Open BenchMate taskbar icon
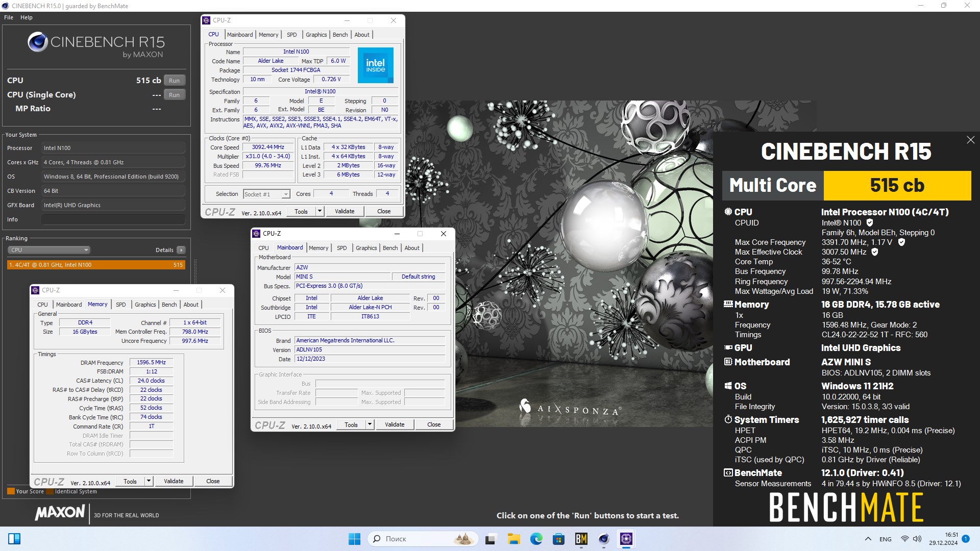The width and height of the screenshot is (980, 551). 581,539
